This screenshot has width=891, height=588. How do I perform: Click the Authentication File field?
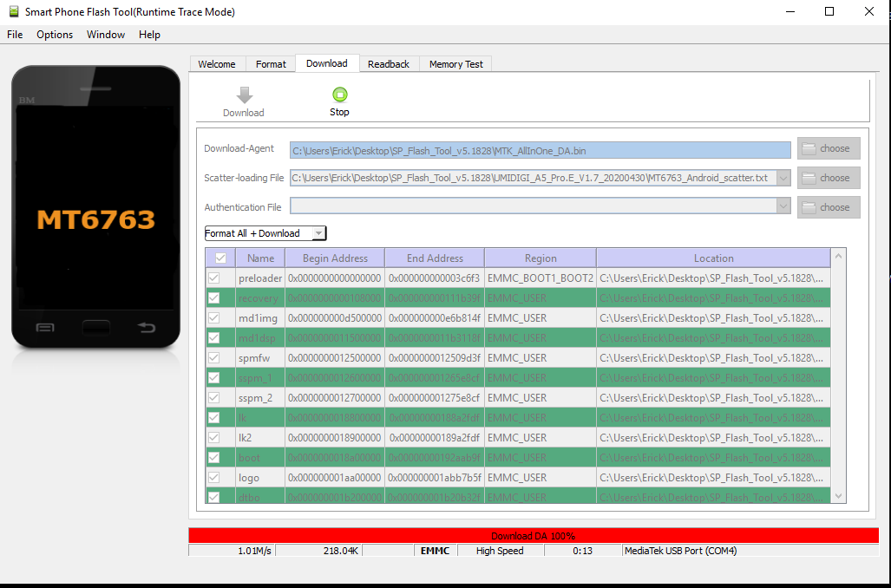point(533,206)
